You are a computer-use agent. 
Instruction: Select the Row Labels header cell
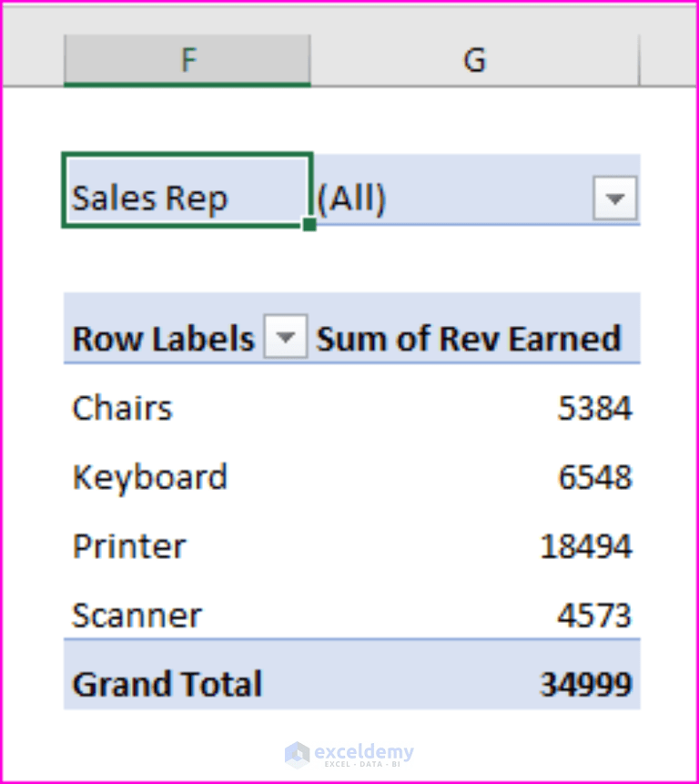pyautogui.click(x=162, y=337)
